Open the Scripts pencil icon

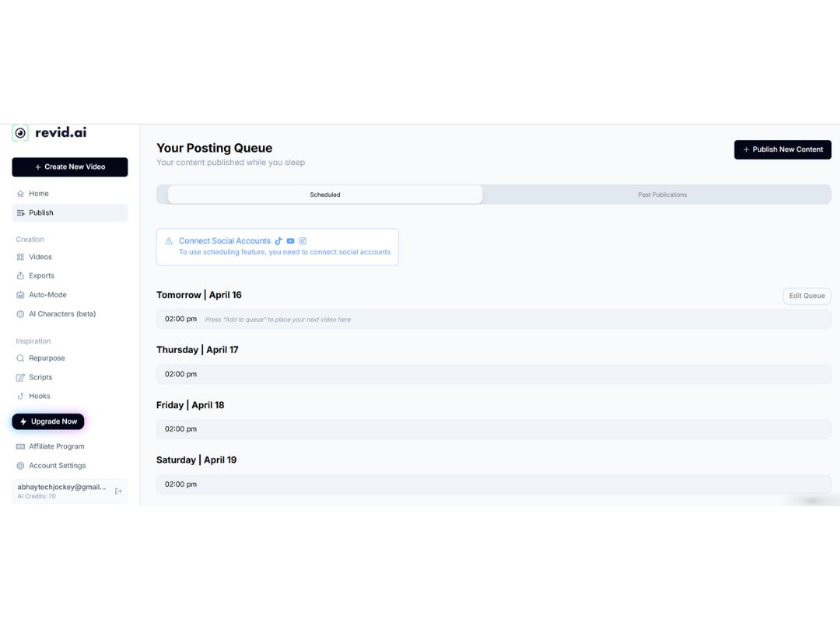pos(20,378)
